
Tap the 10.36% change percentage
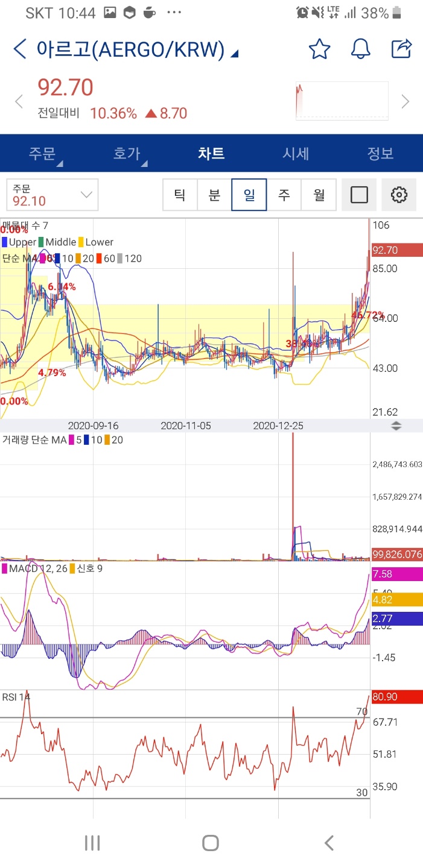113,113
